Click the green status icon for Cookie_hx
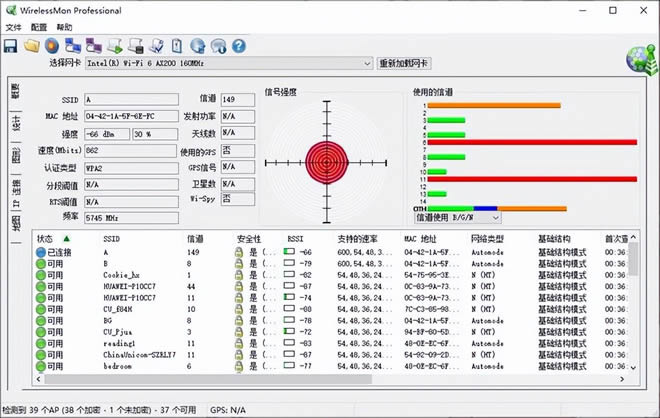 pyautogui.click(x=41, y=275)
